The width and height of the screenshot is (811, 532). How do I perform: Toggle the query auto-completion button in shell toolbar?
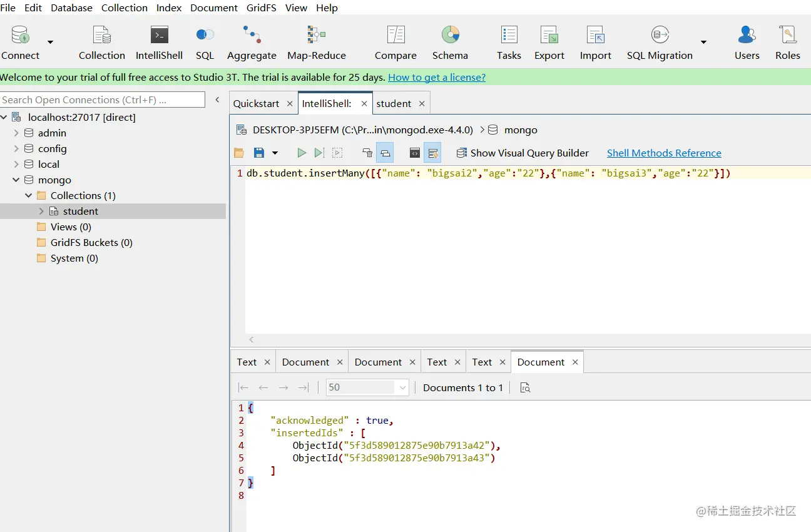[x=432, y=153]
